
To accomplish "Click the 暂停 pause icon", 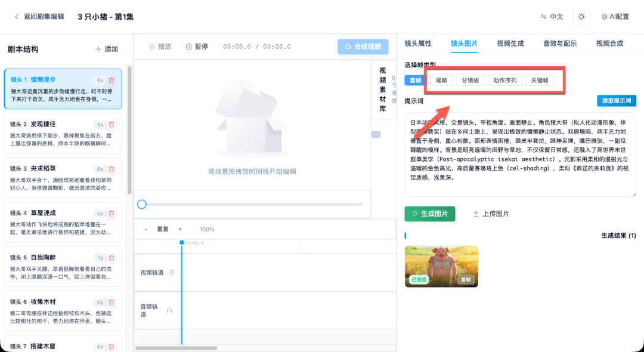I will 188,47.
